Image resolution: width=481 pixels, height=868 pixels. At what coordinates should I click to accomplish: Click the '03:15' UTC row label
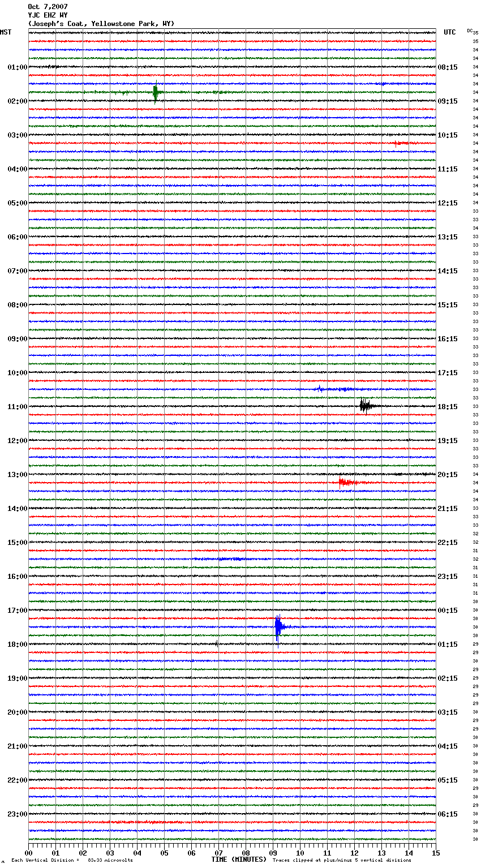pos(448,712)
